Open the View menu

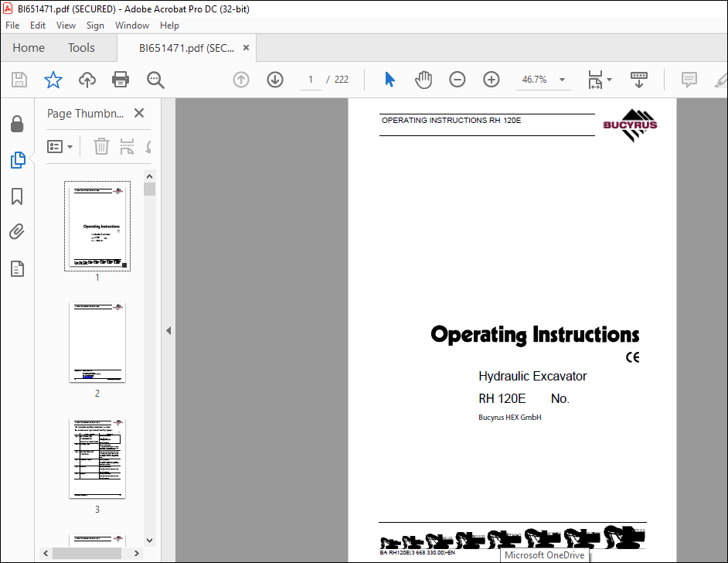click(66, 26)
